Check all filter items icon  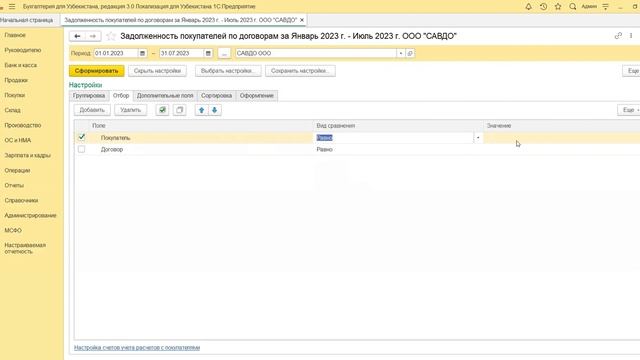point(162,110)
